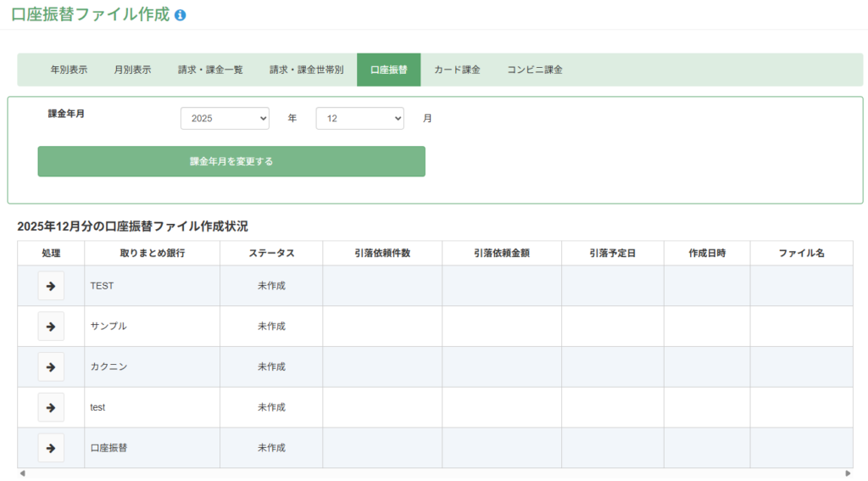Click the arrow button for サンプル row

[x=51, y=327]
